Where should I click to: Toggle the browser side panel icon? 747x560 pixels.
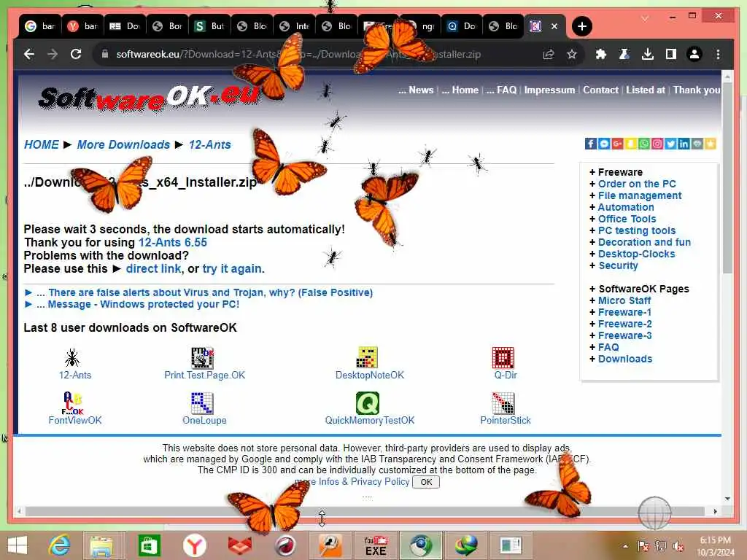(x=671, y=54)
